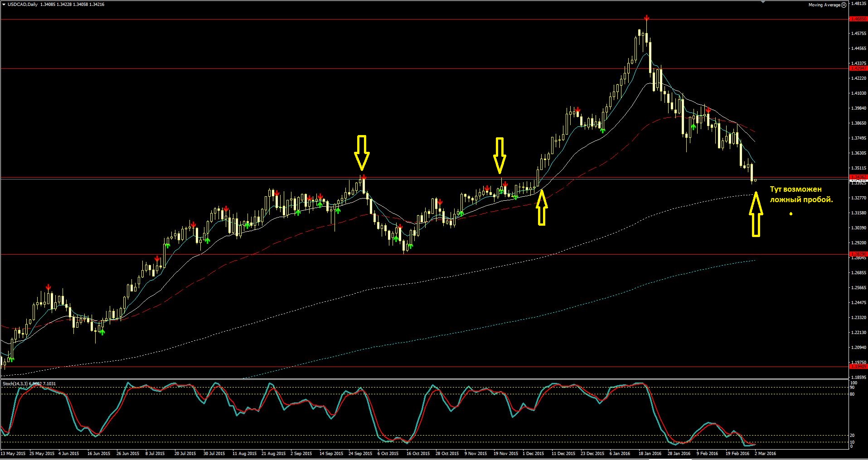Click the OHLC values '1.34085 1.34228 1.34058 1.34216'
The height and width of the screenshot is (460, 868).
(x=73, y=5)
